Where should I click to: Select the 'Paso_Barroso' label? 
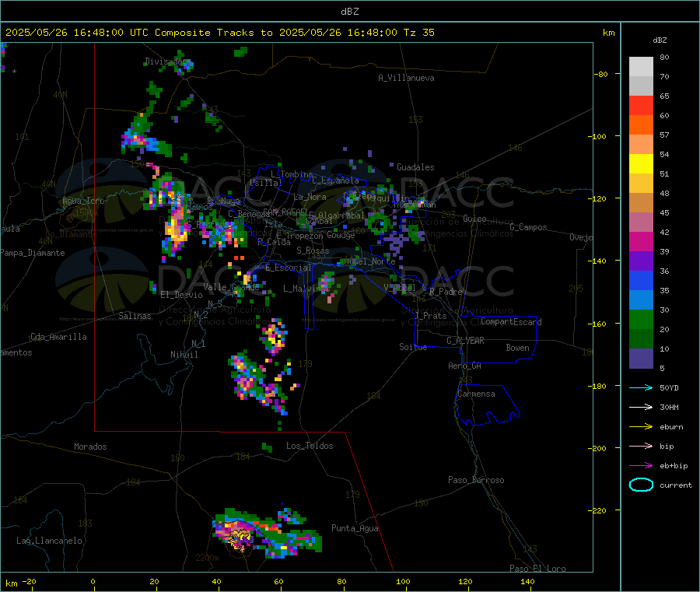[x=476, y=480]
